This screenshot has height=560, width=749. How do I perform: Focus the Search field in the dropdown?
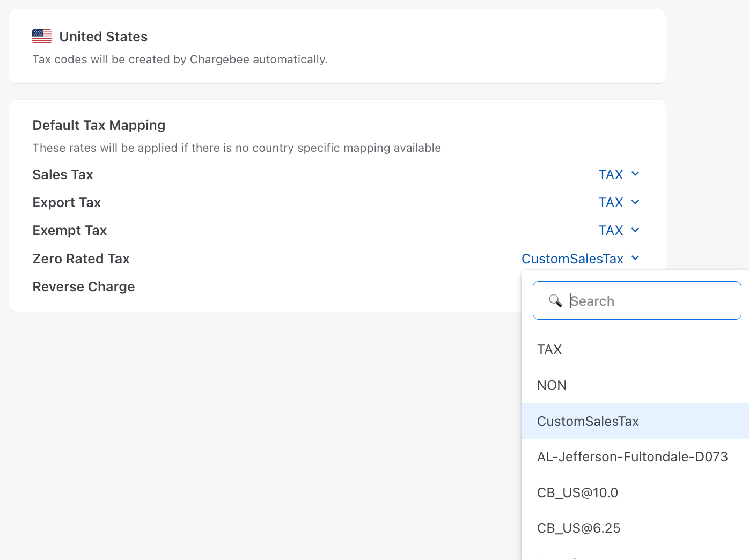[649, 301]
